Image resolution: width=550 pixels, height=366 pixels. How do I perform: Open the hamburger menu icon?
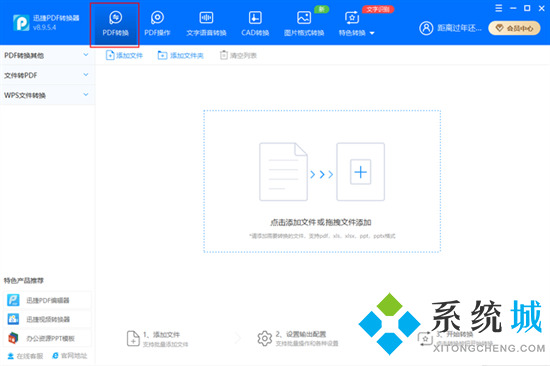(498, 8)
